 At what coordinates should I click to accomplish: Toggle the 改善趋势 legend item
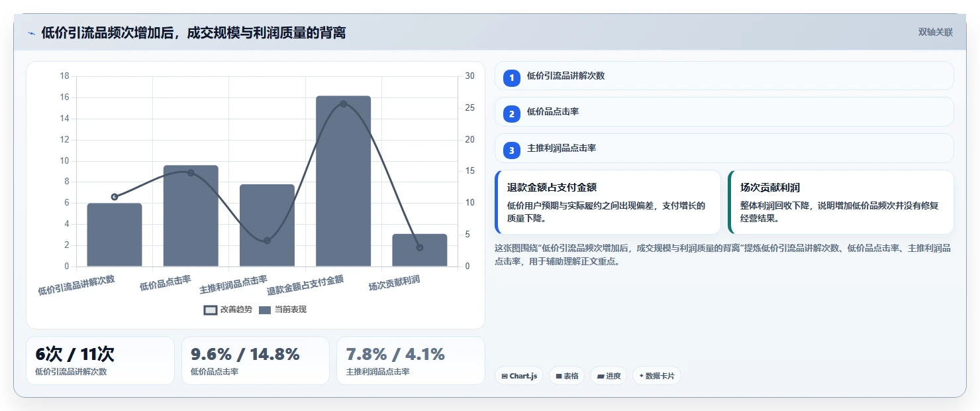228,310
